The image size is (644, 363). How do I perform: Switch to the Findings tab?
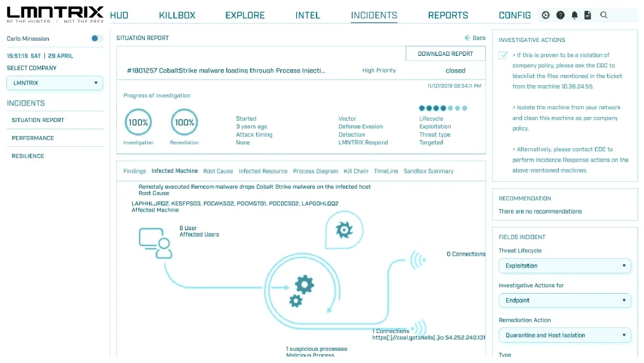(135, 171)
